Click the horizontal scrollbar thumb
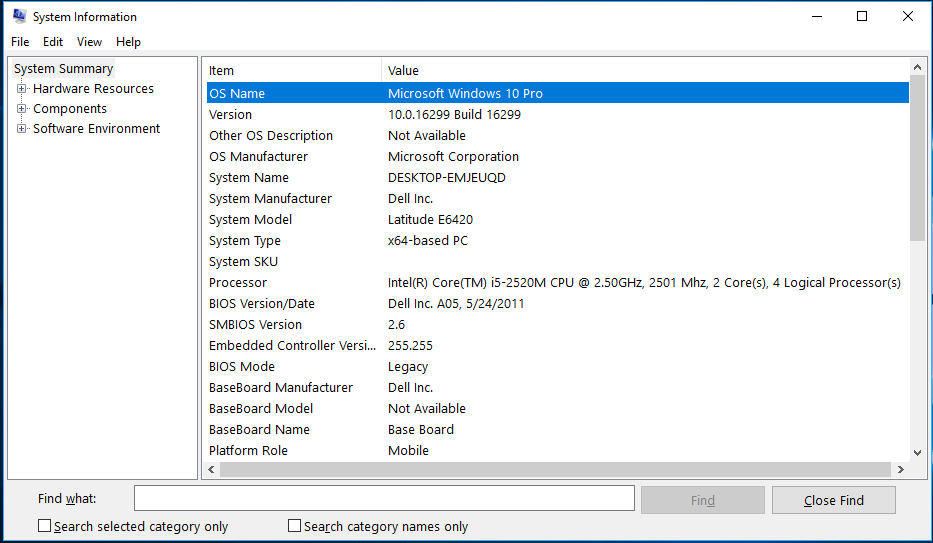The height and width of the screenshot is (543, 933). [x=555, y=469]
